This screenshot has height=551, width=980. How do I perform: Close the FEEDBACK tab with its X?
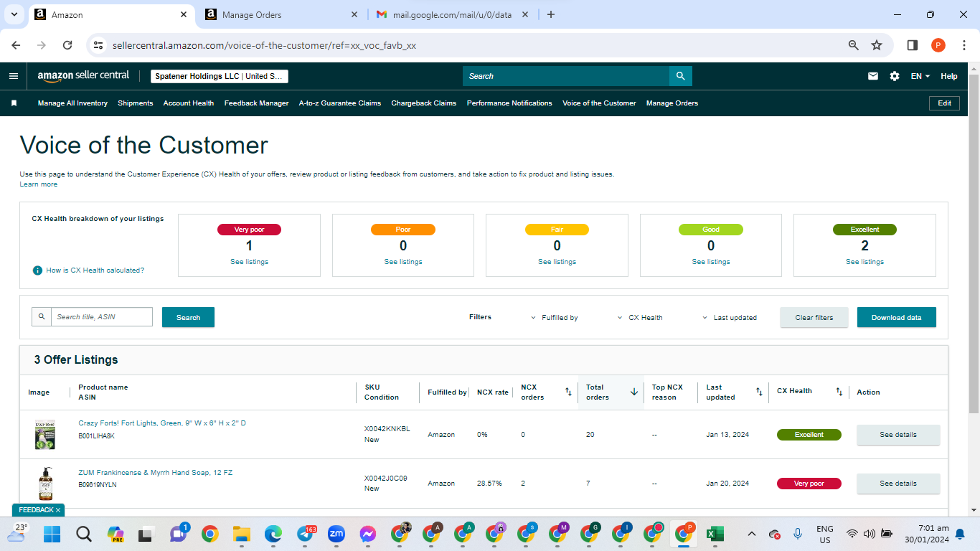click(58, 510)
